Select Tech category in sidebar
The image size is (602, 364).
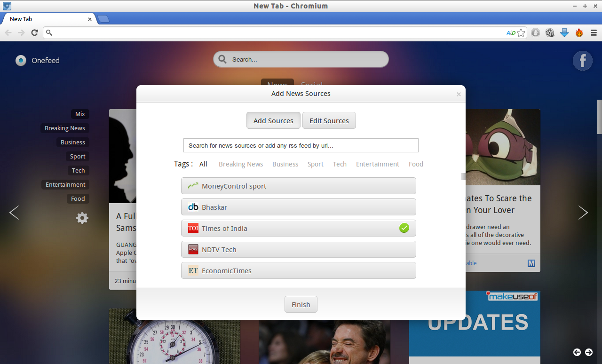pyautogui.click(x=78, y=170)
